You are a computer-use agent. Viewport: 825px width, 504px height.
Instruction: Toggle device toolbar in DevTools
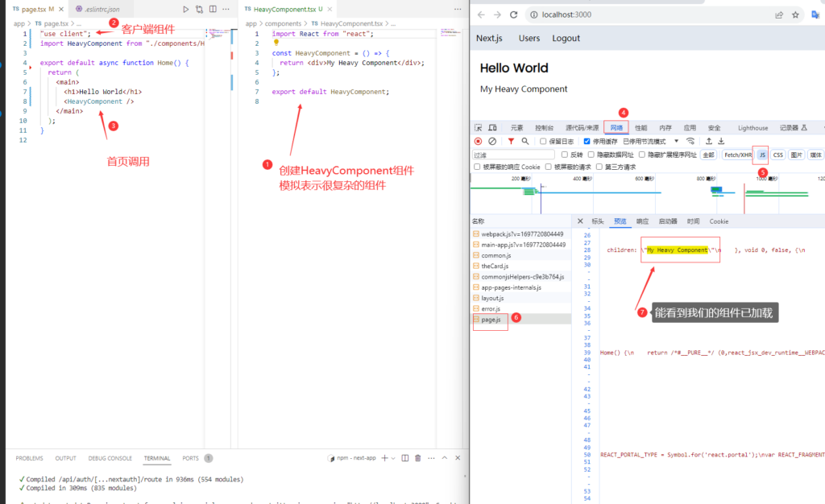[x=492, y=128]
